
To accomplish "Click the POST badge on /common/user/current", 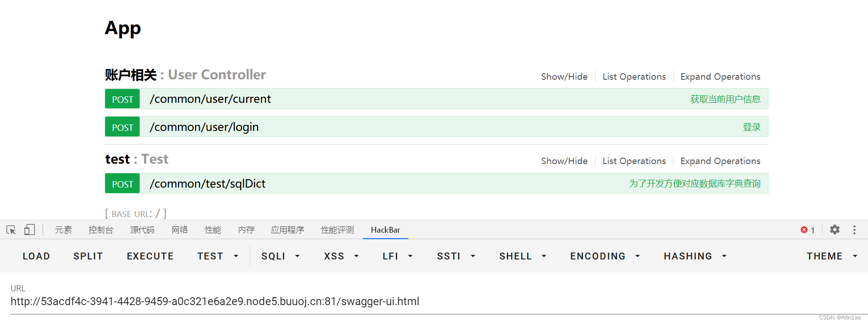I will point(122,99).
